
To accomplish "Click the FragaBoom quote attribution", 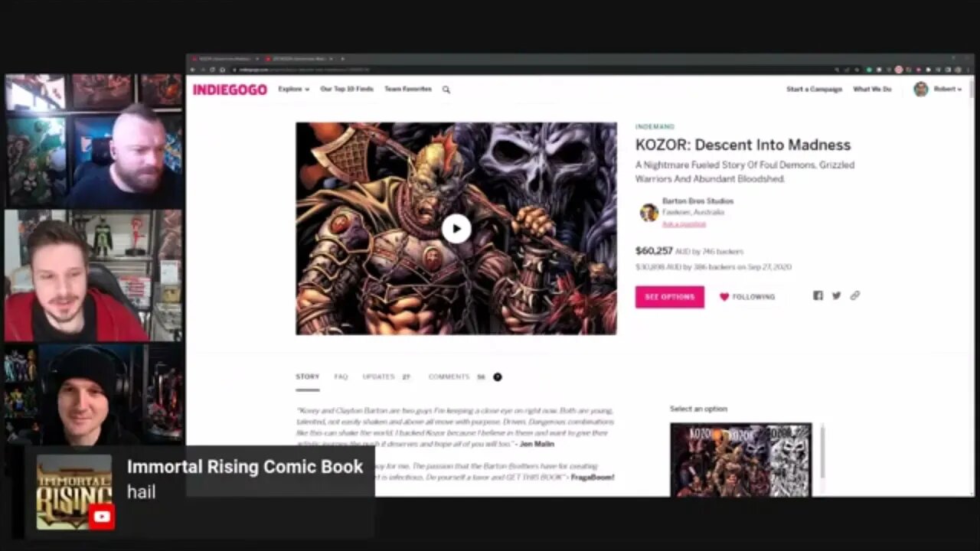I will 593,477.
